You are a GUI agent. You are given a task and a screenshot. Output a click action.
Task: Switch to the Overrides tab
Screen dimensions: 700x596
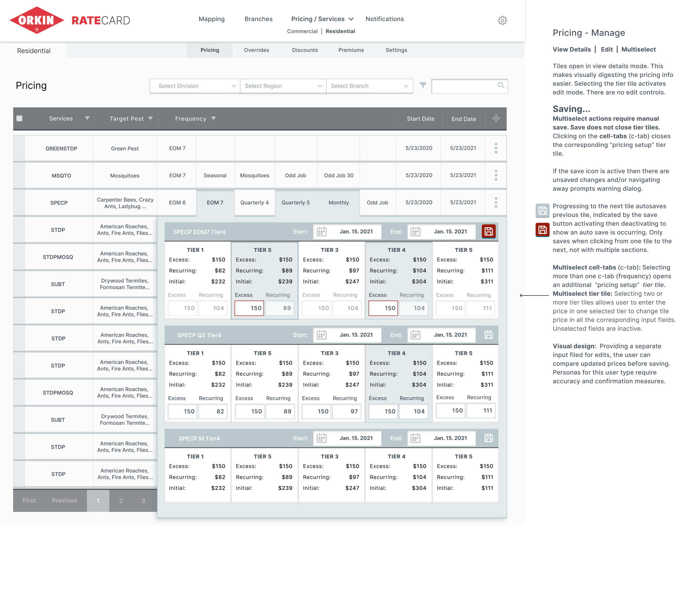pyautogui.click(x=256, y=50)
